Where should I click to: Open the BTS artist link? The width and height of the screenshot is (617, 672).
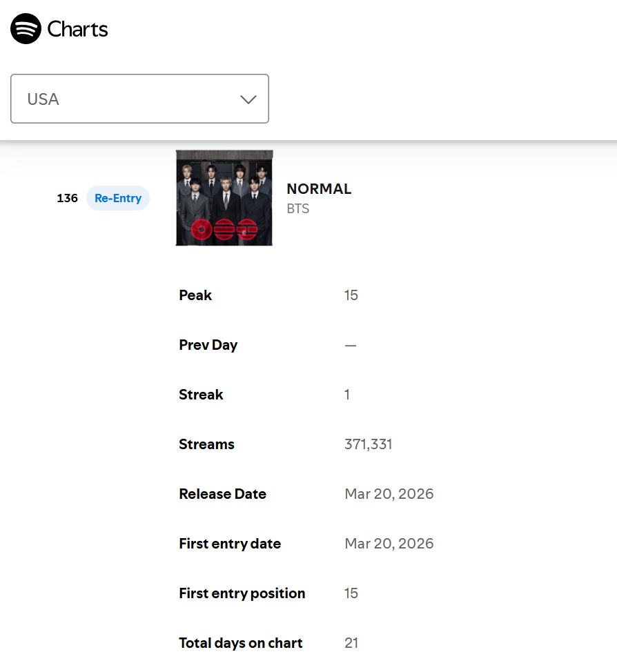pyautogui.click(x=298, y=209)
